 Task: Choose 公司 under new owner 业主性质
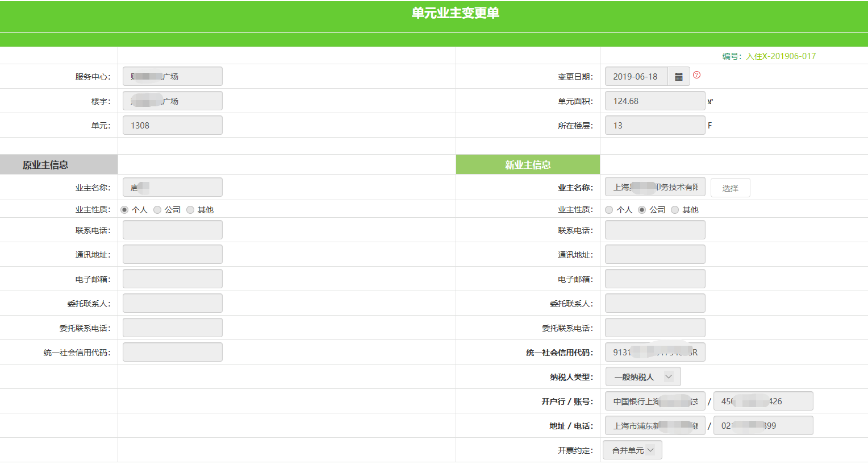(x=642, y=210)
